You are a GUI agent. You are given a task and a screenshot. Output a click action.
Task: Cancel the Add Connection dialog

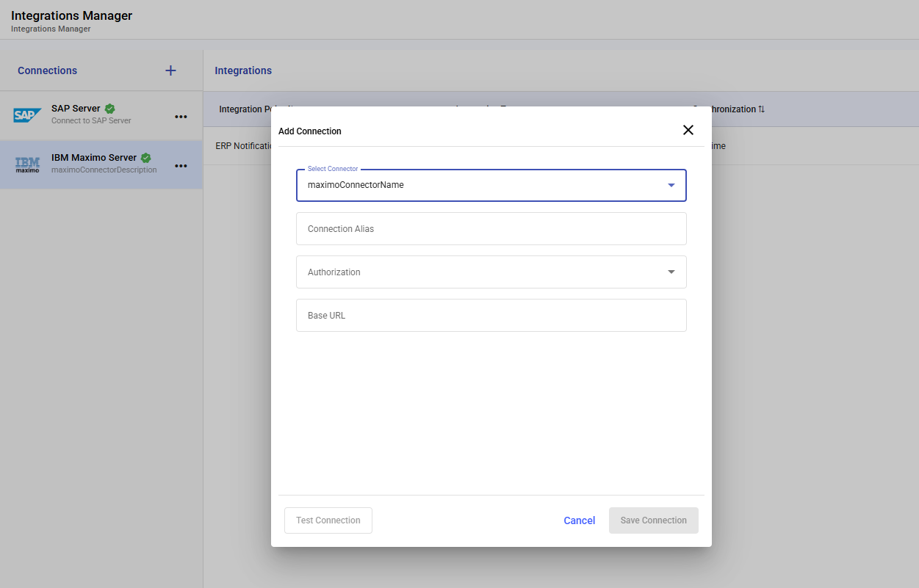579,520
